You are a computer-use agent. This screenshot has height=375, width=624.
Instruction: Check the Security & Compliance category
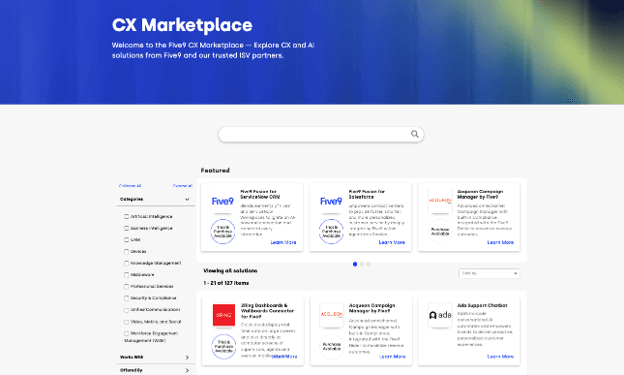click(127, 298)
